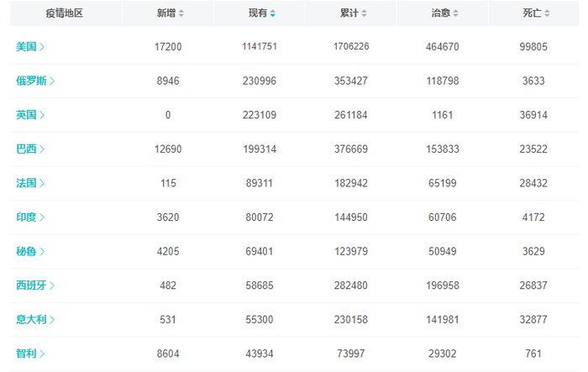Select 俄罗斯 deaths value 3633

533,81
